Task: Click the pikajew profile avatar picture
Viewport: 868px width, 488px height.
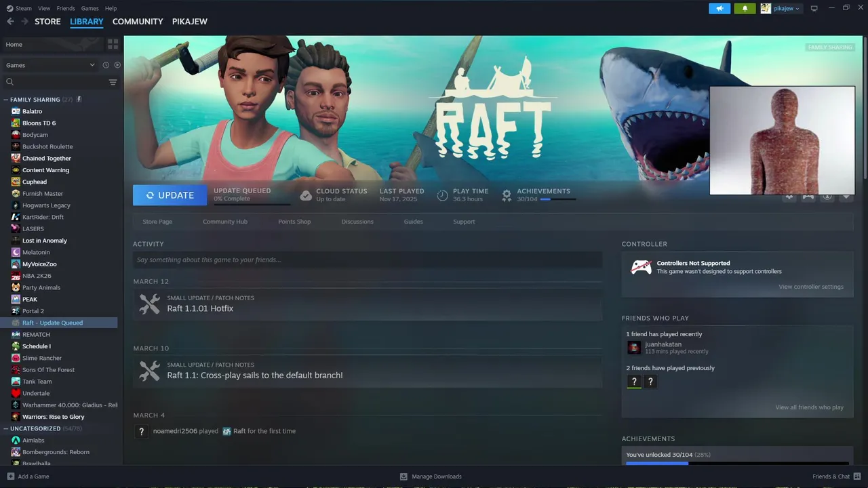Action: pyautogui.click(x=765, y=8)
